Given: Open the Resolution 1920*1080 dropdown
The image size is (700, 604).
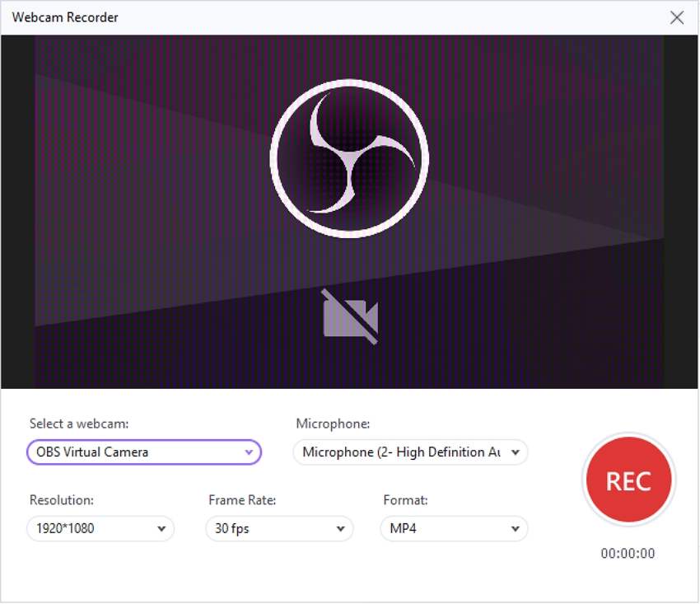Looking at the screenshot, I should tap(100, 528).
